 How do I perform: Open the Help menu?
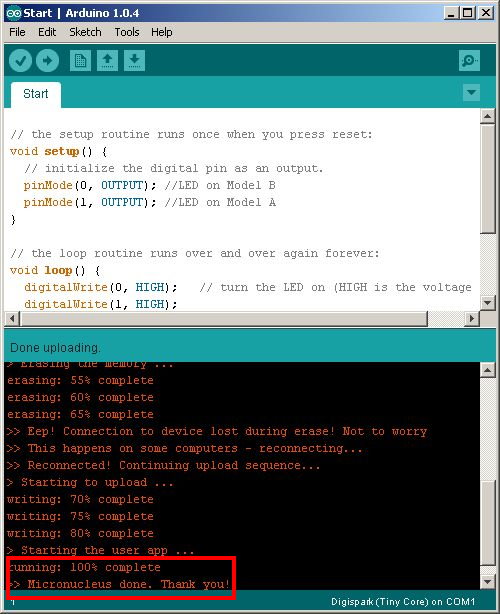point(162,32)
